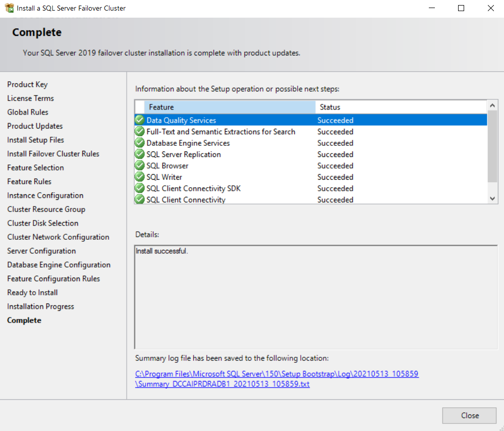Select the SQL Server Replication row
Image resolution: width=504 pixels, height=431 pixels.
(x=311, y=154)
